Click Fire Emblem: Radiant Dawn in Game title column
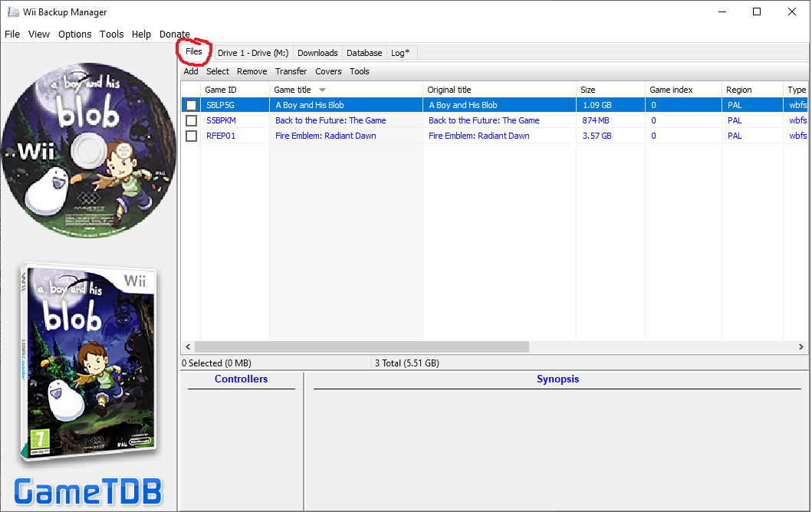 click(x=325, y=136)
